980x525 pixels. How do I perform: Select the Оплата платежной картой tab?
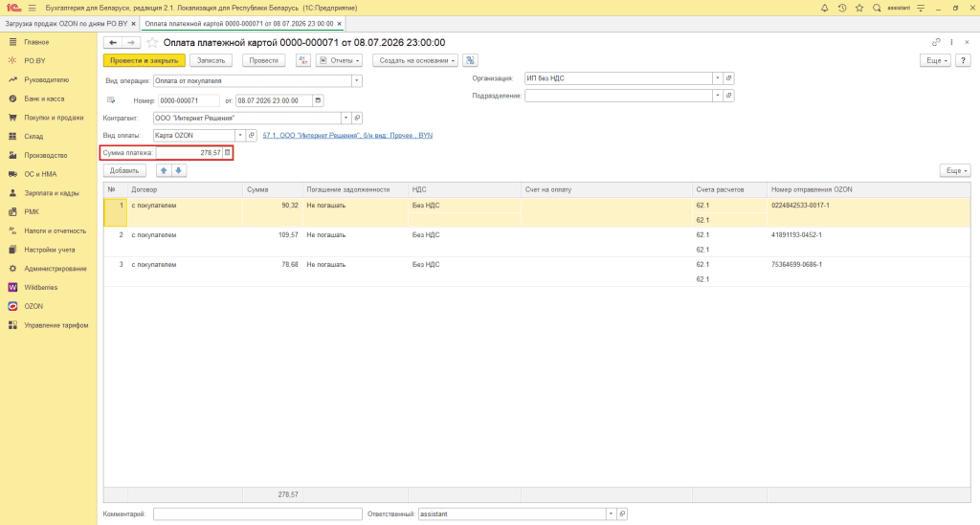tap(238, 24)
